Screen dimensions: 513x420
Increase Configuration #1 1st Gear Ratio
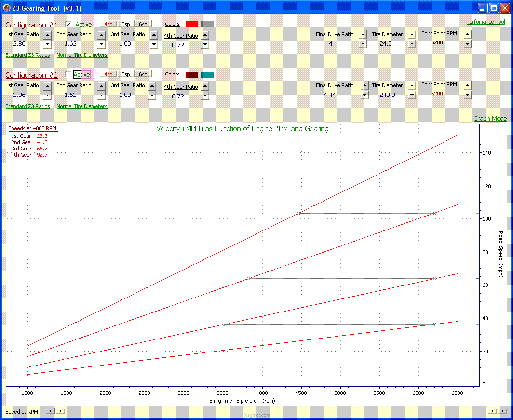[x=47, y=35]
